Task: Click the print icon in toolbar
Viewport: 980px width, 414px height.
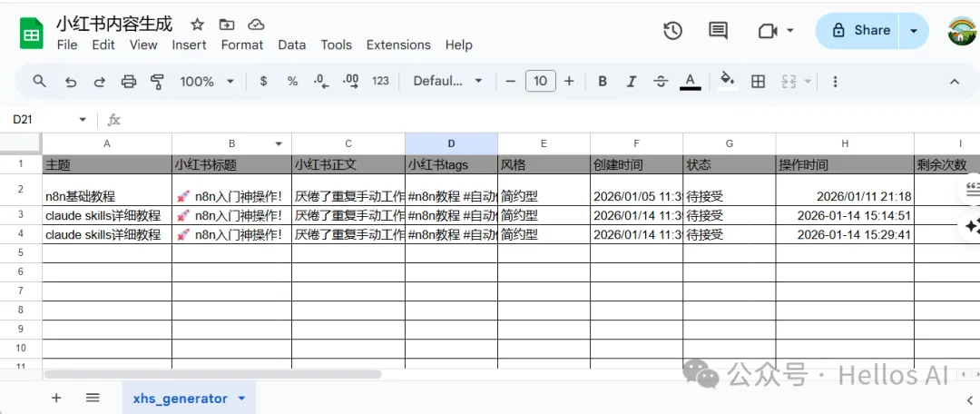Action: (129, 82)
